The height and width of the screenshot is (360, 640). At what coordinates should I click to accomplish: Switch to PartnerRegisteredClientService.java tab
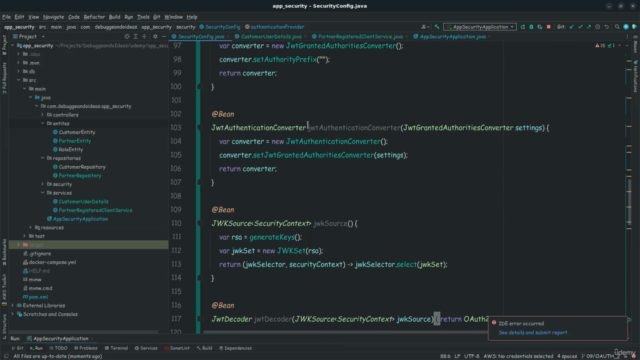click(x=360, y=36)
